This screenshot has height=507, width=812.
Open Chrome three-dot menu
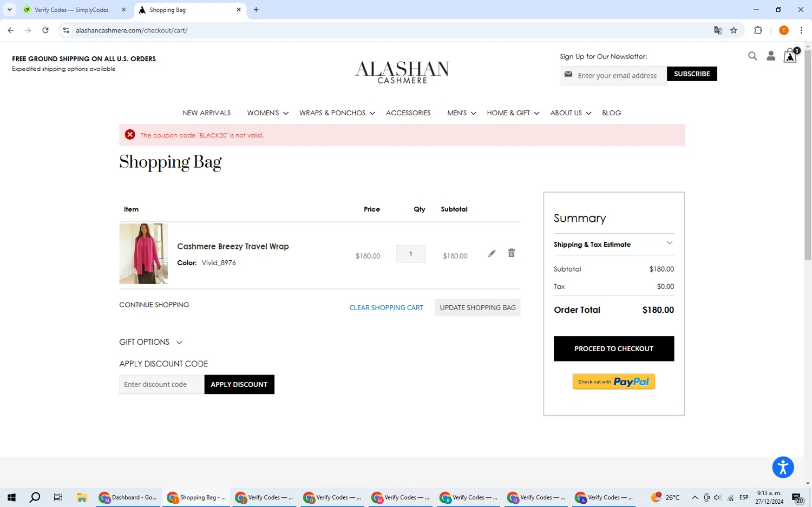(x=801, y=30)
